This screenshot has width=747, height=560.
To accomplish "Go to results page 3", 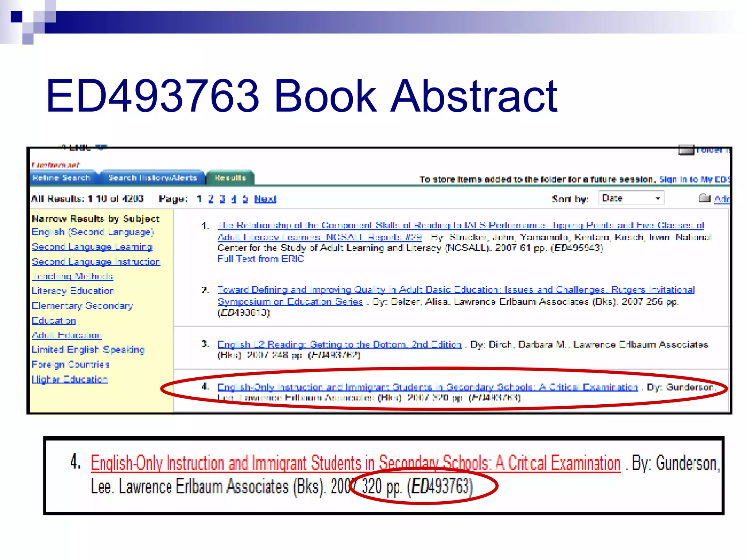I will coord(222,199).
